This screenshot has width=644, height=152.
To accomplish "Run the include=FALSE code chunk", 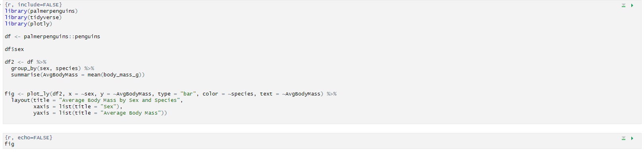I will click(x=632, y=6).
